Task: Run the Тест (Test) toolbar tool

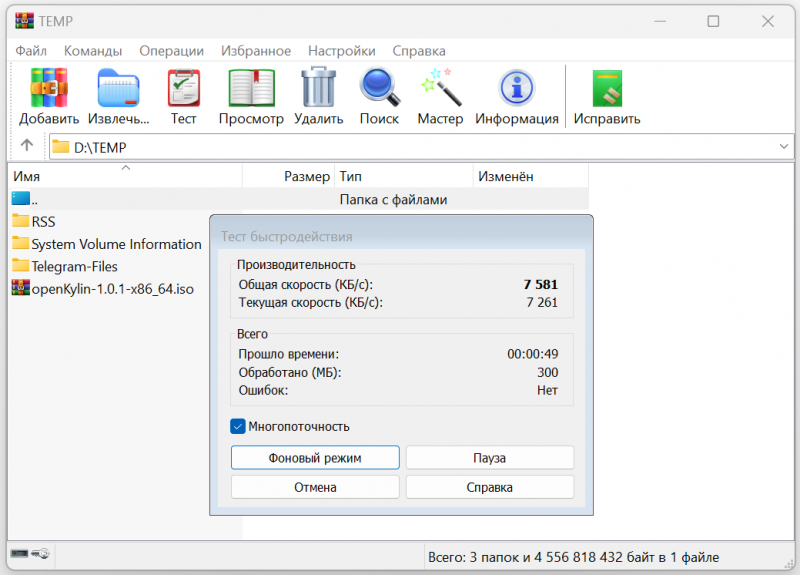Action: [x=183, y=88]
